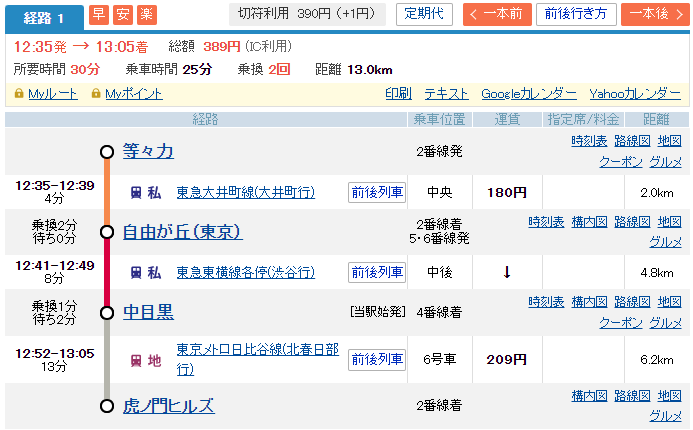Open Myルート with lock icon

[x=47, y=94]
